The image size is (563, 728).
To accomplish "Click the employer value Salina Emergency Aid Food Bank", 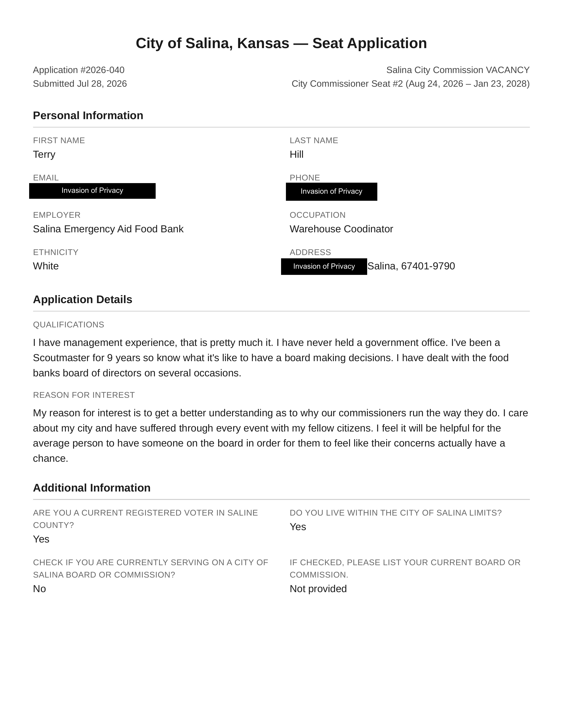I will click(108, 229).
